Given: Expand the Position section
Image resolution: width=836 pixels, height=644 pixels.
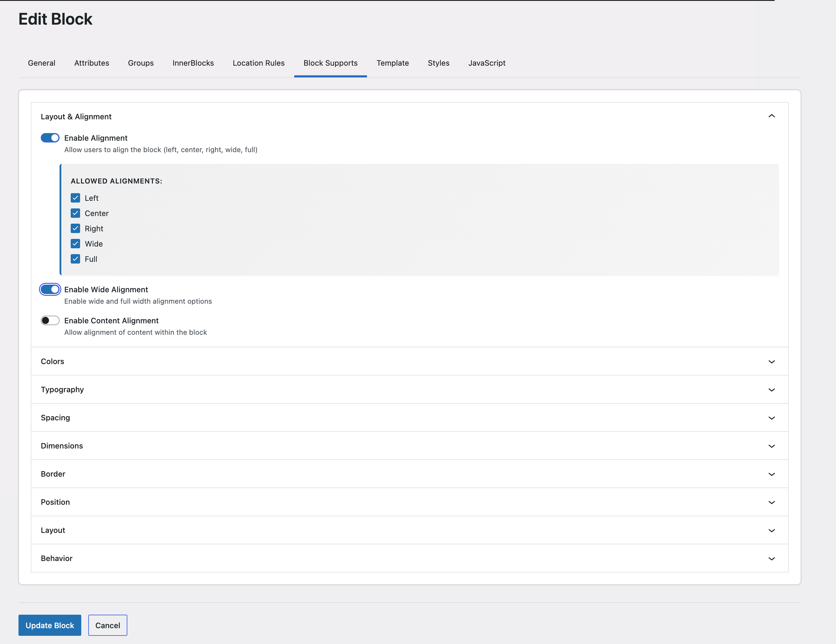Looking at the screenshot, I should [x=409, y=502].
